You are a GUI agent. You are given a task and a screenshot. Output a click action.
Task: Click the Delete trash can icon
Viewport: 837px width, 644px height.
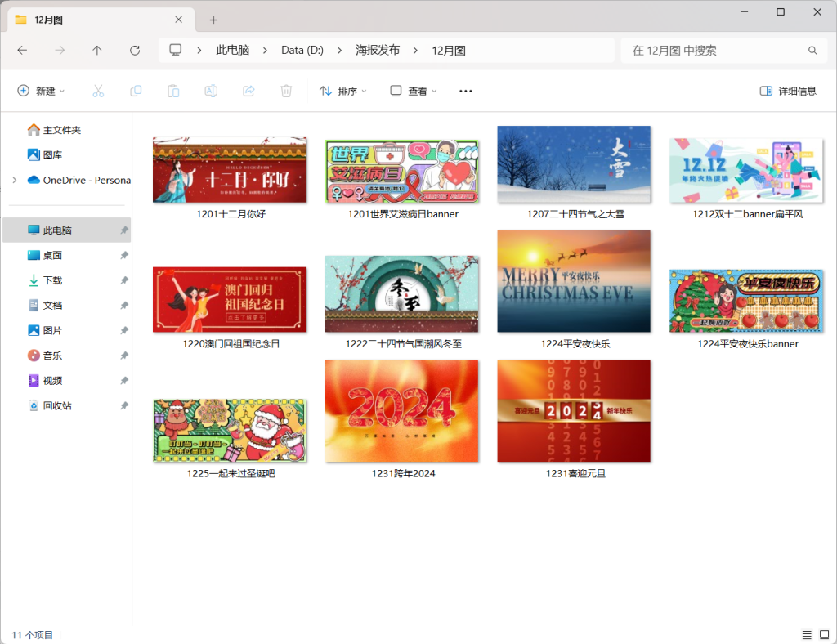[x=286, y=91]
